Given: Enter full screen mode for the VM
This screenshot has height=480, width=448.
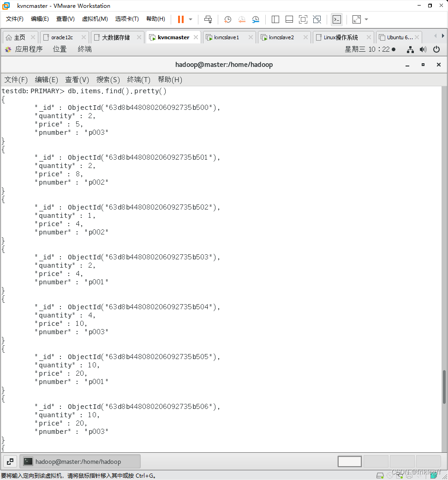Looking at the screenshot, I should pyautogui.click(x=303, y=19).
